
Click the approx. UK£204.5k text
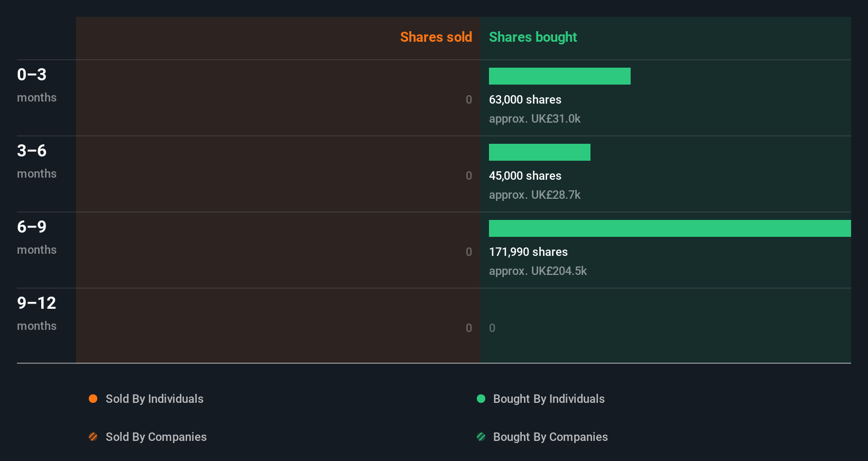pyautogui.click(x=538, y=271)
